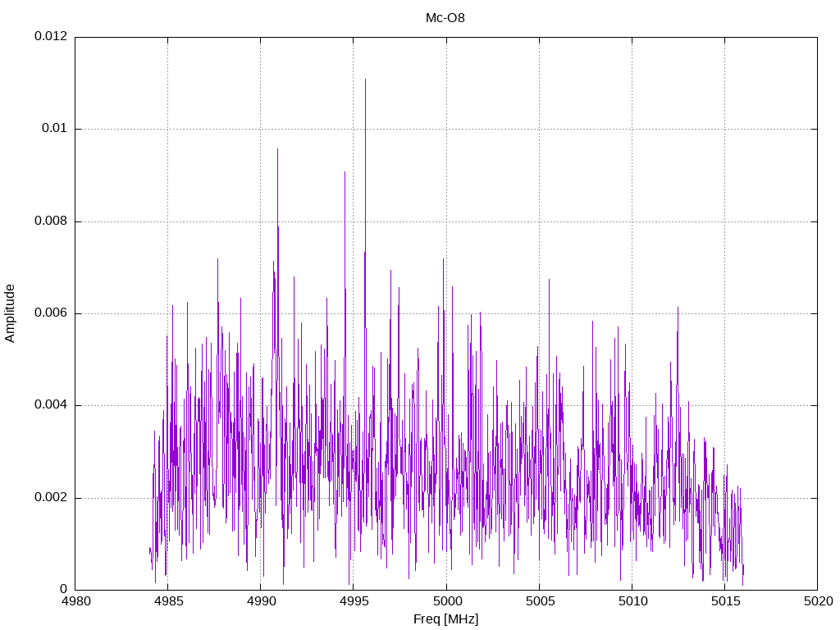
Task: Click the tallest spectrum peak tip above 0.01
Action: 365,80
